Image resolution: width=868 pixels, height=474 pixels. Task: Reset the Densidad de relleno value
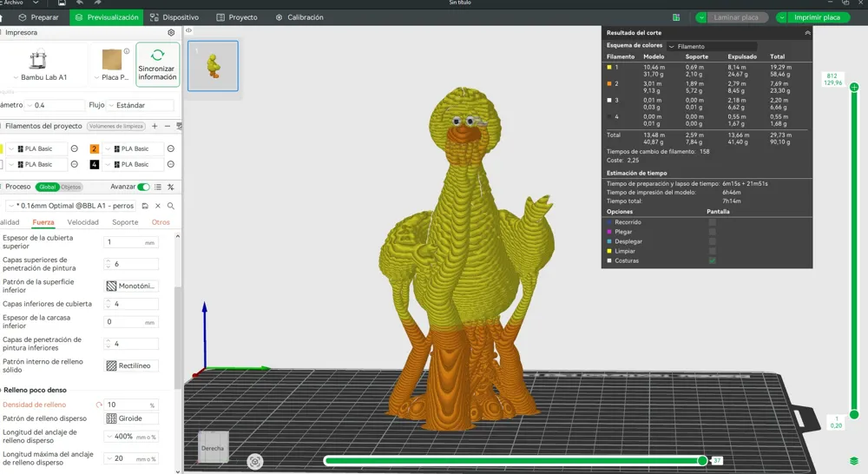click(99, 405)
